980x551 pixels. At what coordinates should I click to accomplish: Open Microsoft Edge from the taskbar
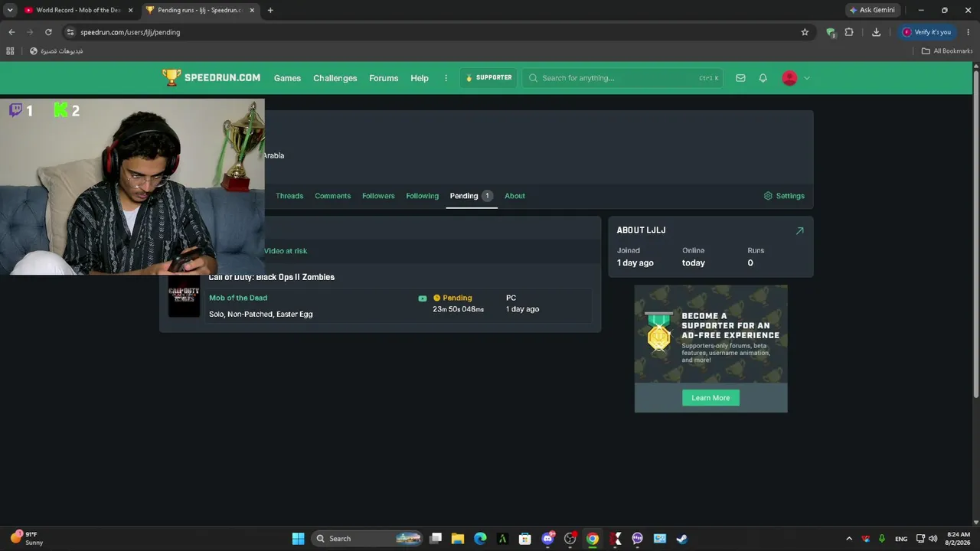(x=480, y=539)
